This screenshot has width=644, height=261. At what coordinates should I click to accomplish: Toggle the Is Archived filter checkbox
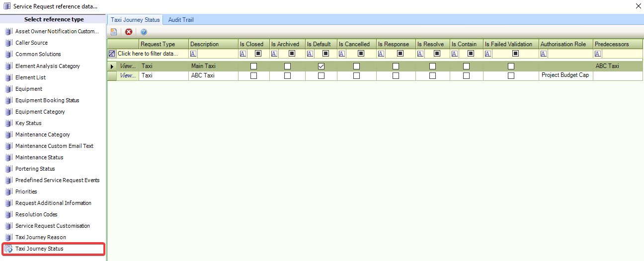(292, 54)
